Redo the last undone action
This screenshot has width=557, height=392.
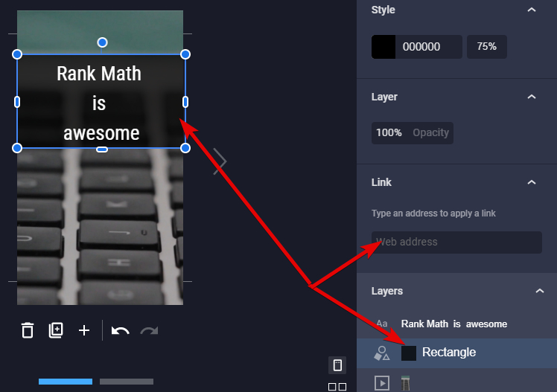pos(150,330)
